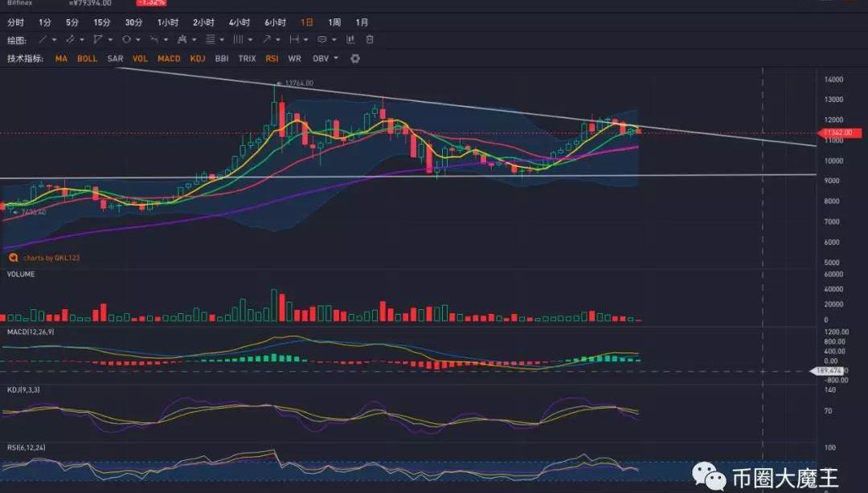
Task: Select the horizontal parallel lines tool
Action: (x=210, y=39)
